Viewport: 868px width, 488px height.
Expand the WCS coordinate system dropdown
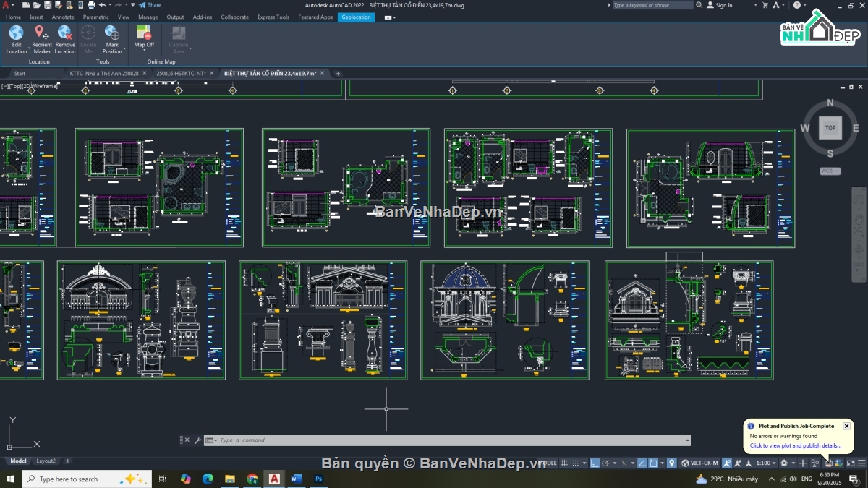830,171
